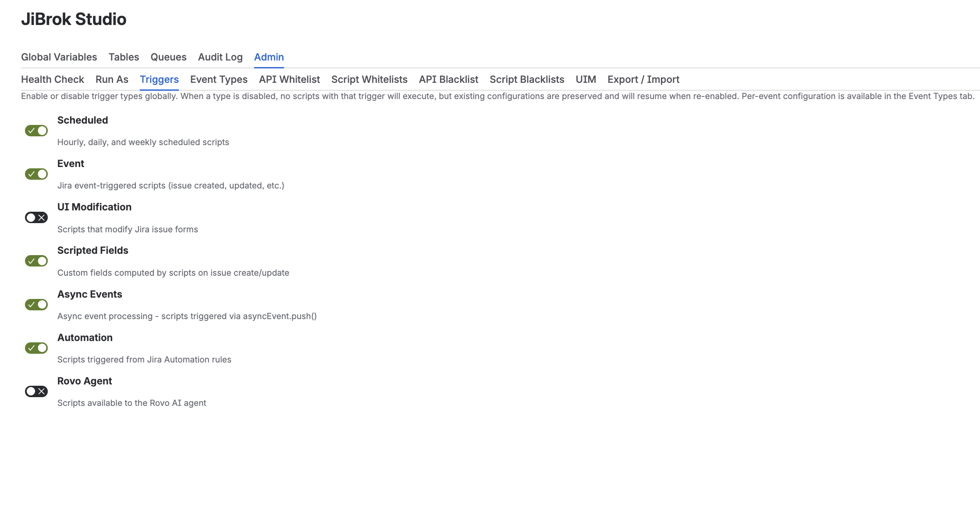Screen dimensions: 980x519
Task: Open the UIM sub-tab
Action: pyautogui.click(x=586, y=79)
